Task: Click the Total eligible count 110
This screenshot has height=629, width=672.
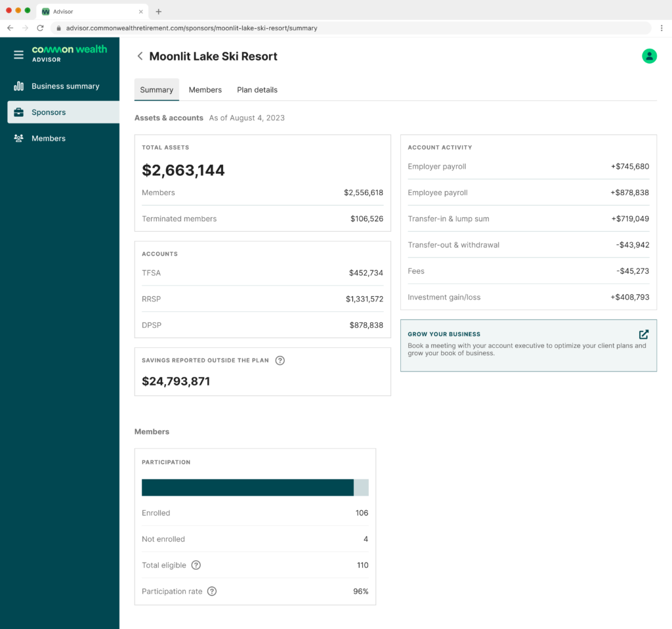Action: click(362, 565)
